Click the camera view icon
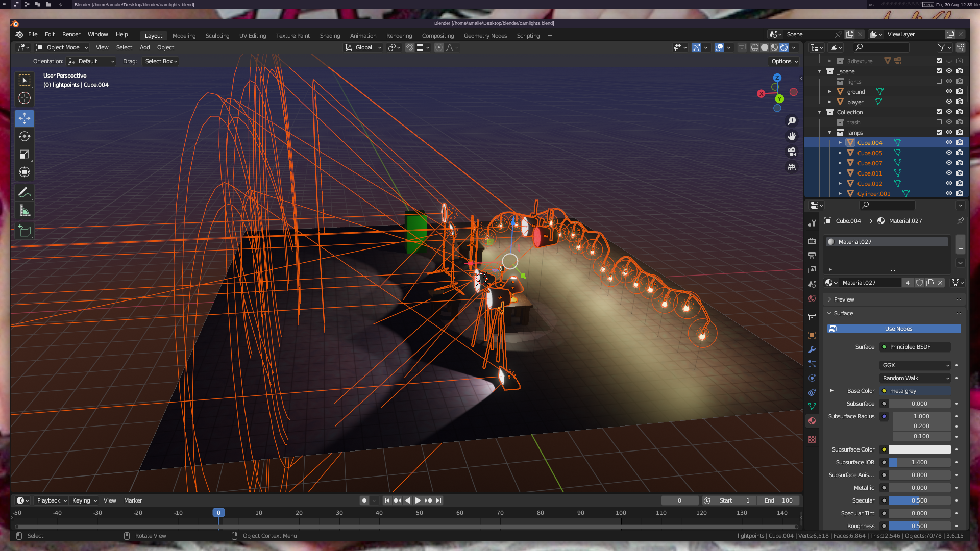 coord(792,152)
